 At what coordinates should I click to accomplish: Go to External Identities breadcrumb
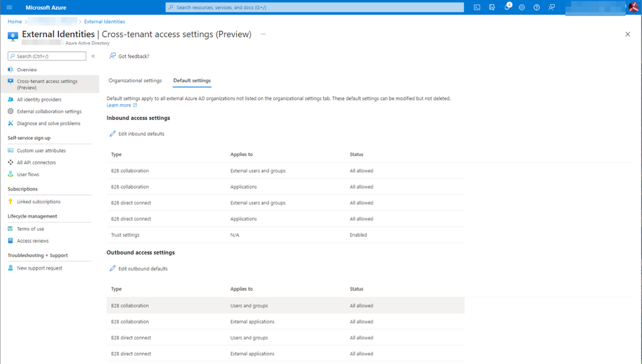[x=105, y=22]
